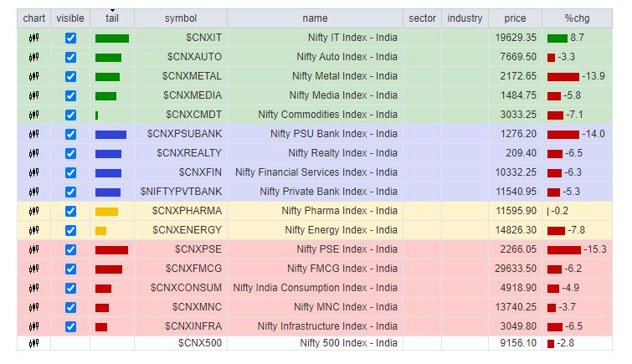Uncheck visible checkbox for $CNXMEDIA
The width and height of the screenshot is (632, 364).
tap(70, 96)
